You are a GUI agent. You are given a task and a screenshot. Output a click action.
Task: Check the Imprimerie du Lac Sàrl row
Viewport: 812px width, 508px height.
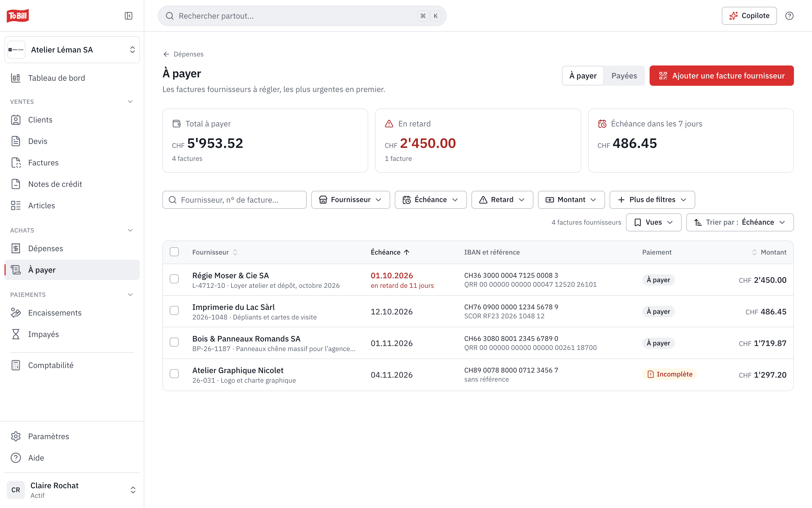coord(174,310)
